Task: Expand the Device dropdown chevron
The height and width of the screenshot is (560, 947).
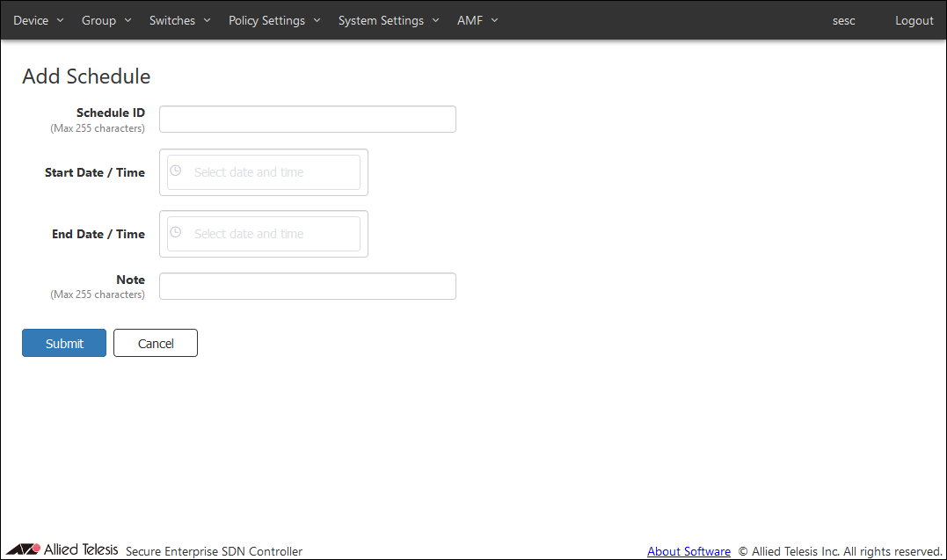Action: point(61,20)
